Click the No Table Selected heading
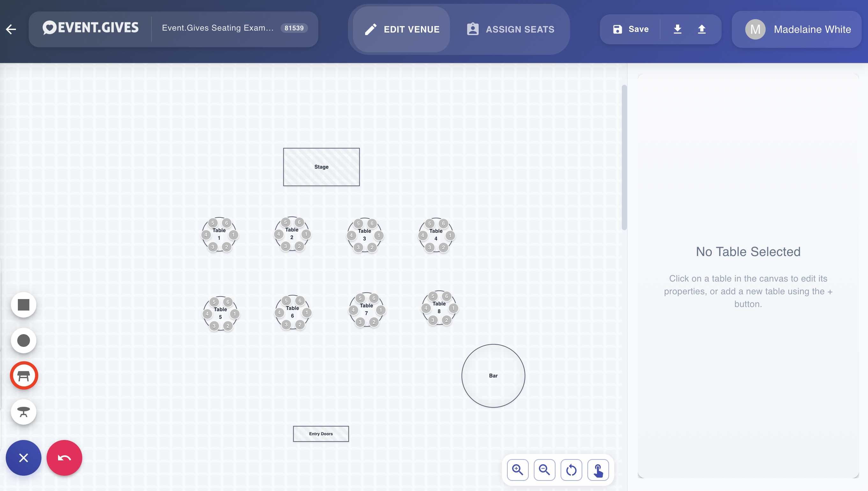 coord(748,252)
